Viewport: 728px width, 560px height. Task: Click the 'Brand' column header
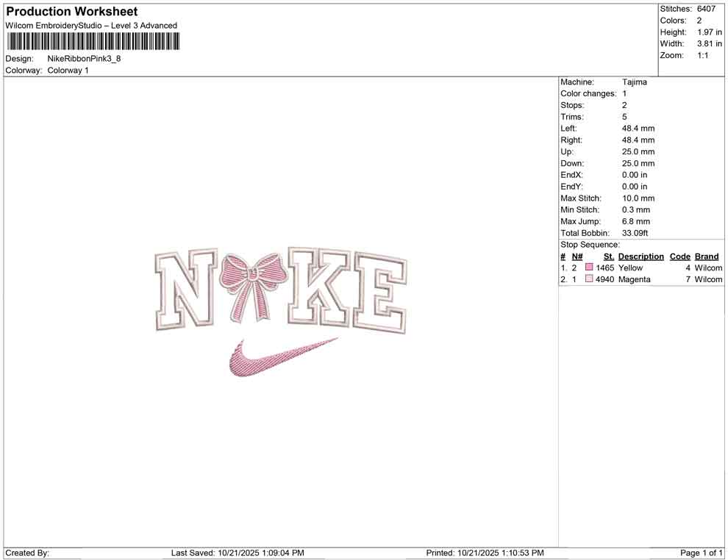coord(707,256)
